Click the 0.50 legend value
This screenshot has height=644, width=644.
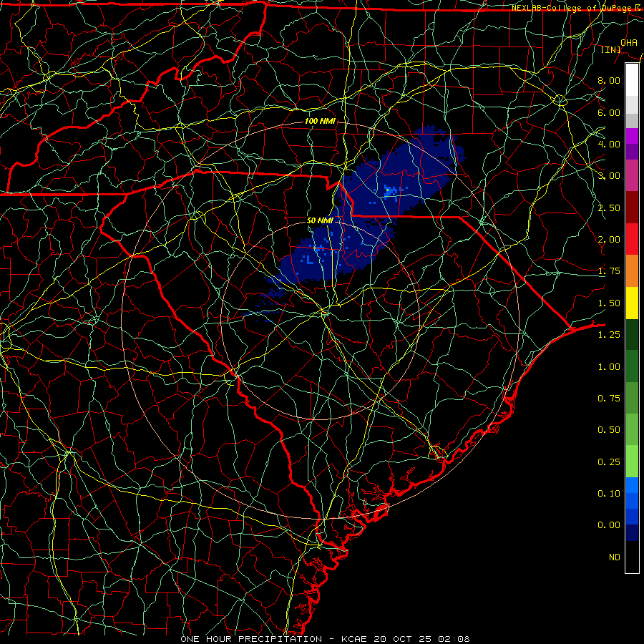[x=609, y=430]
